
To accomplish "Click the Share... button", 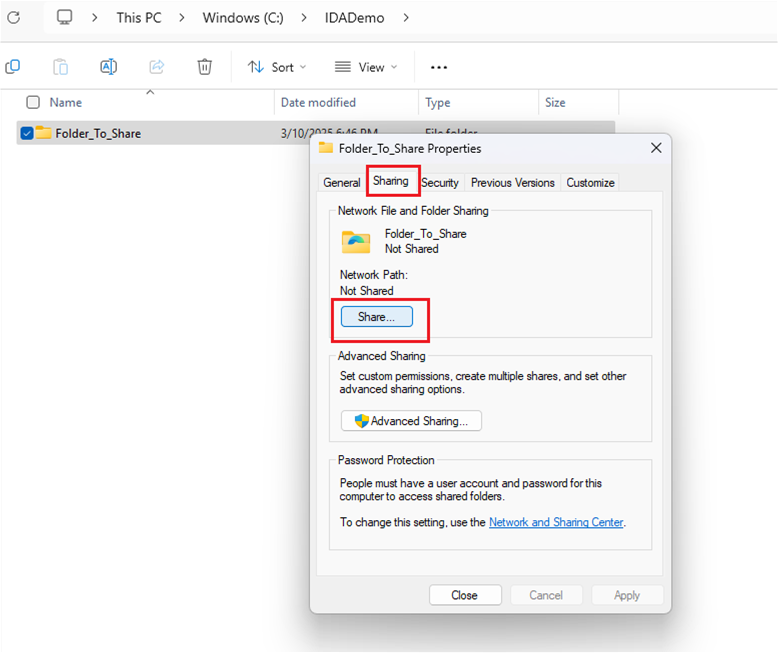I will click(x=377, y=317).
